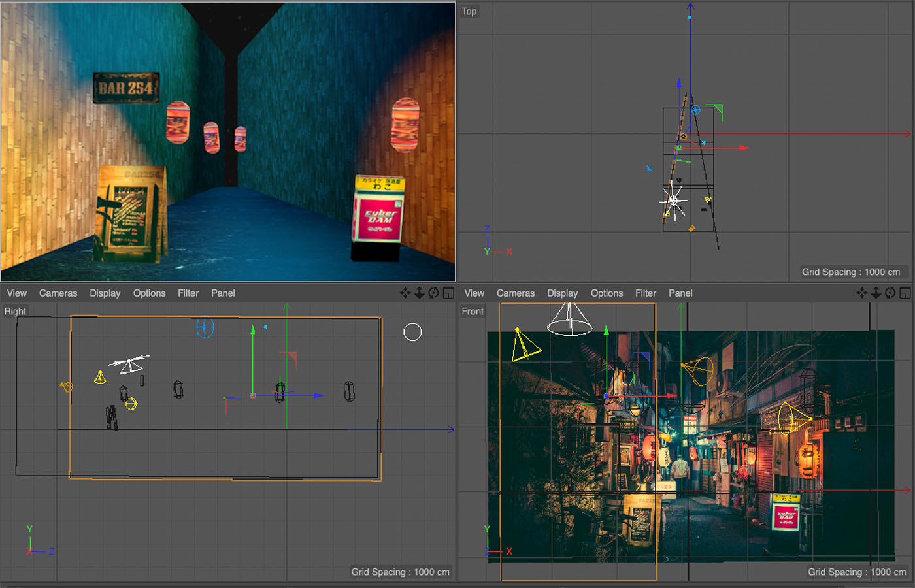Image resolution: width=915 pixels, height=588 pixels.
Task: Toggle maximize on the Front viewport
Action: point(905,293)
